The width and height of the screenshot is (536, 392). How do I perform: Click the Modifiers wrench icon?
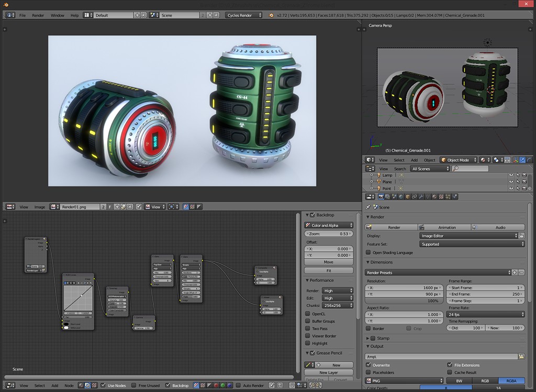click(x=420, y=196)
